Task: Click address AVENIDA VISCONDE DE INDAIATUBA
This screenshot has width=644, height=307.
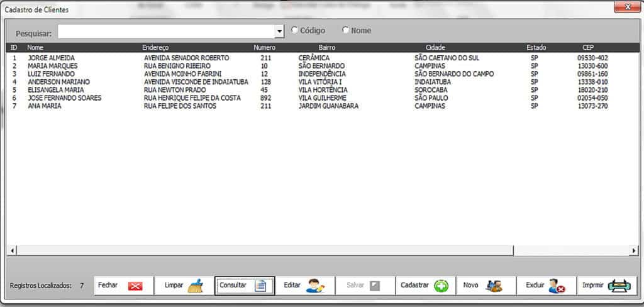Action: 196,82
